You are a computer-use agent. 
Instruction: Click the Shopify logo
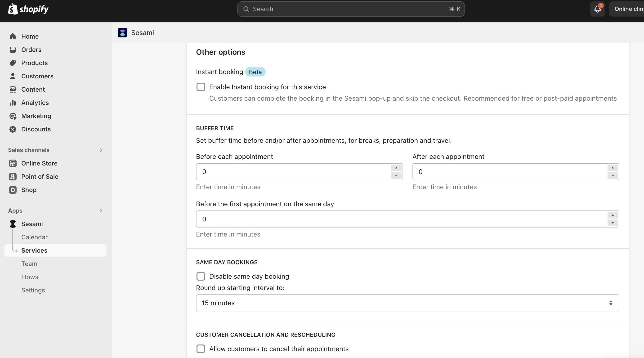tap(28, 9)
